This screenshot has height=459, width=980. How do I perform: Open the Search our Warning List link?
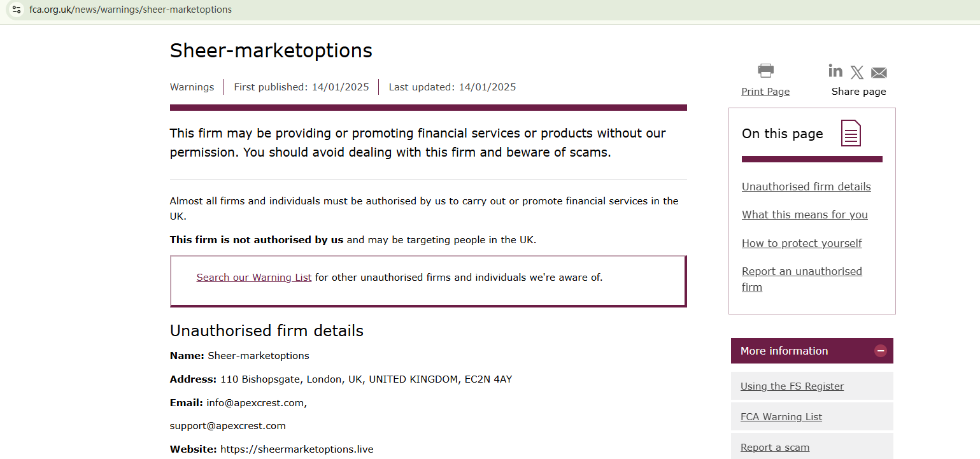click(x=254, y=278)
